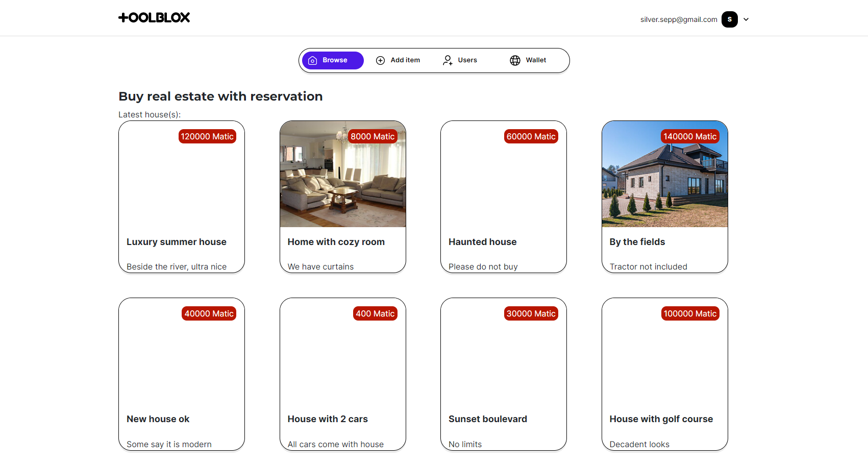Open the Luxury summer house listing title
Image resolution: width=868 pixels, height=464 pixels.
177,242
